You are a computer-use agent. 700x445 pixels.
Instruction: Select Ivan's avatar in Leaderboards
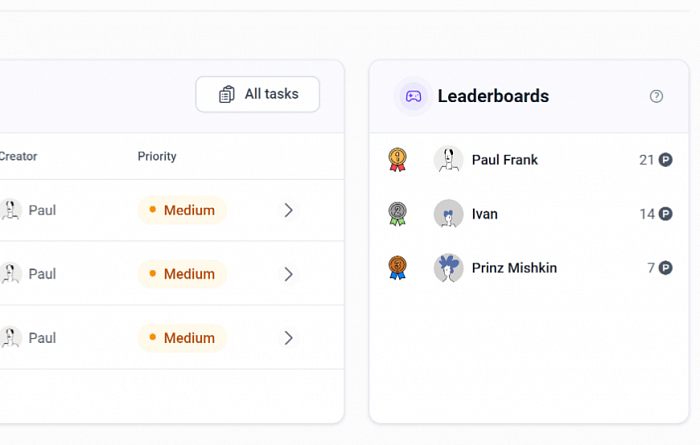[x=448, y=214]
